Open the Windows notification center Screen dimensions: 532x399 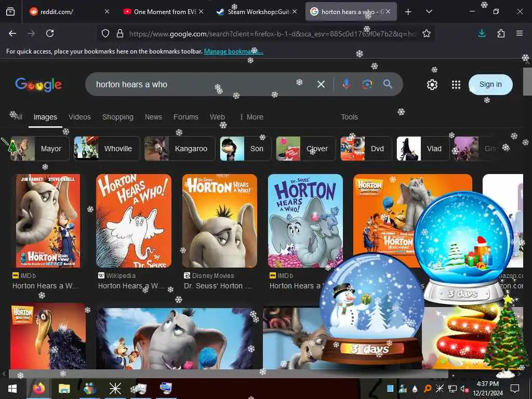point(515,389)
